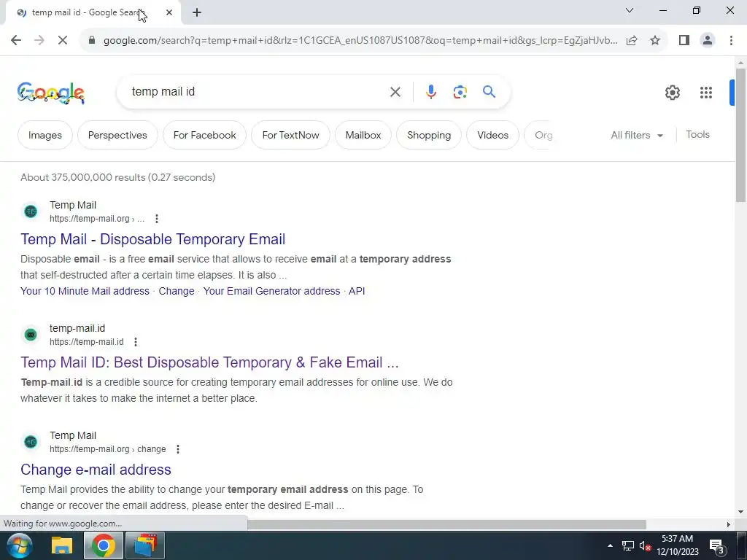Open Change e-mail address result

click(96, 470)
